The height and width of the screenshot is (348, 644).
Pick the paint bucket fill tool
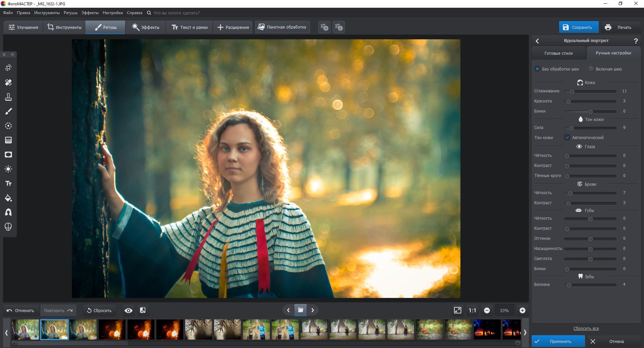tap(8, 198)
